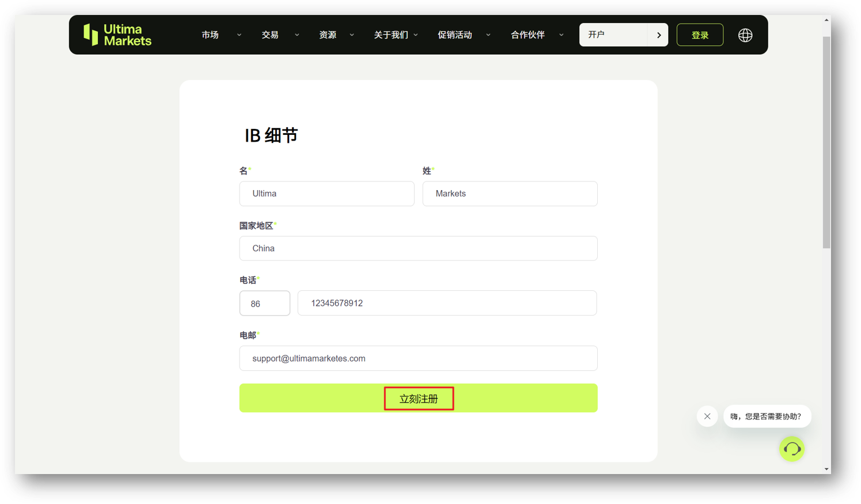This screenshot has height=504, width=861.
Task: Click the 嗨，您是否需要协助? chat message
Action: coord(767,416)
